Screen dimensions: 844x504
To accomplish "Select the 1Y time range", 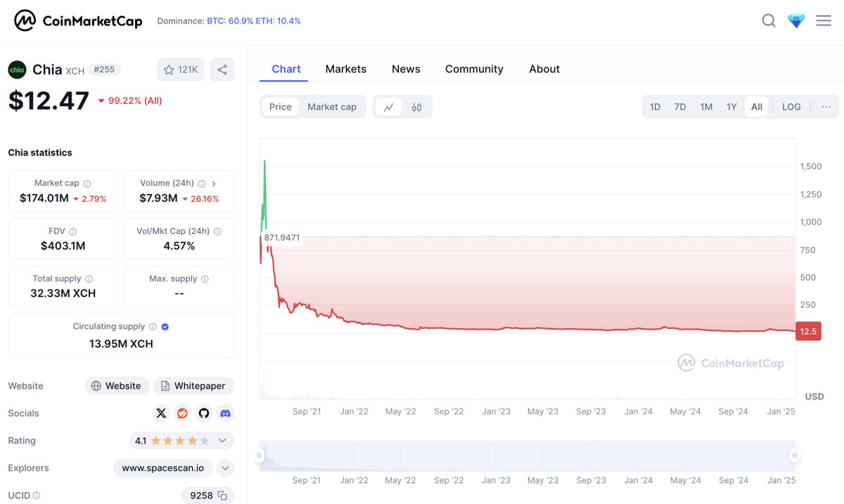I will click(731, 106).
